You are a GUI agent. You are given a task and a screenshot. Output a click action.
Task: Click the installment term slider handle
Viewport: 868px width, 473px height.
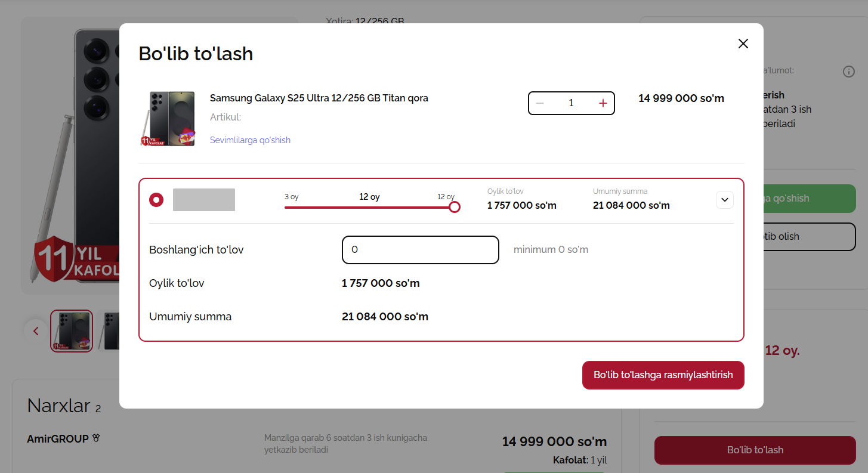point(455,207)
